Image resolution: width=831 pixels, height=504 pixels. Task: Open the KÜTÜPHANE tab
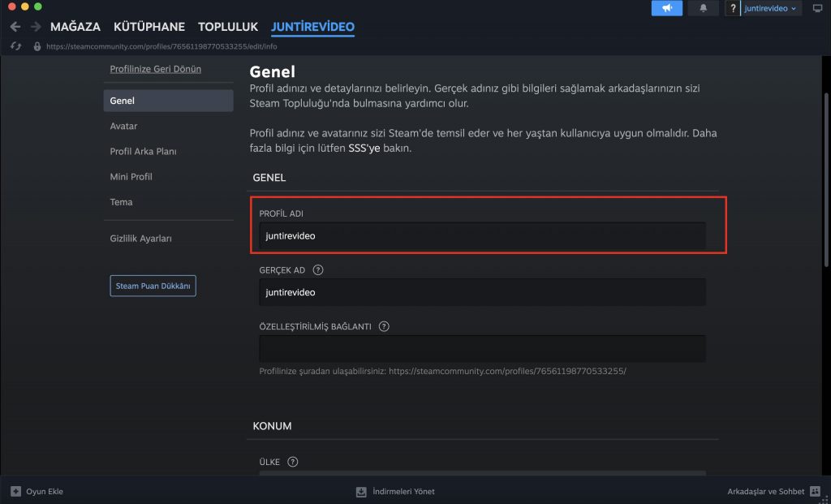(x=149, y=27)
